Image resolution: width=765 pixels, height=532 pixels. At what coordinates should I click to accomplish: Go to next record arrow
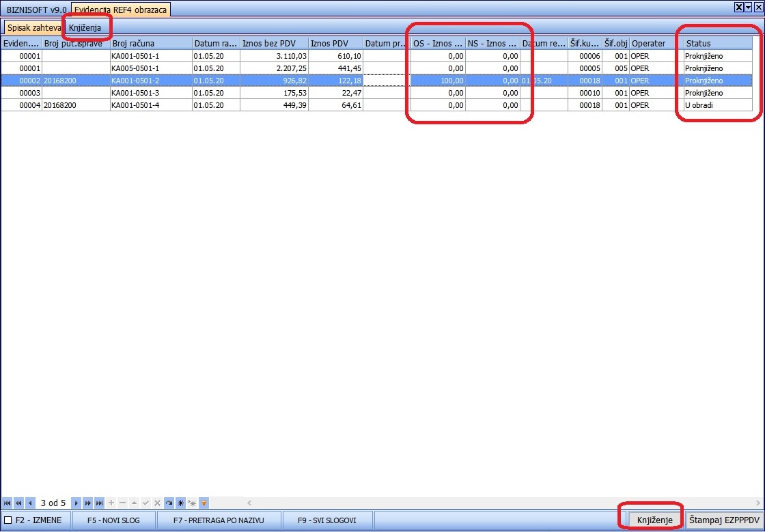pos(76,503)
